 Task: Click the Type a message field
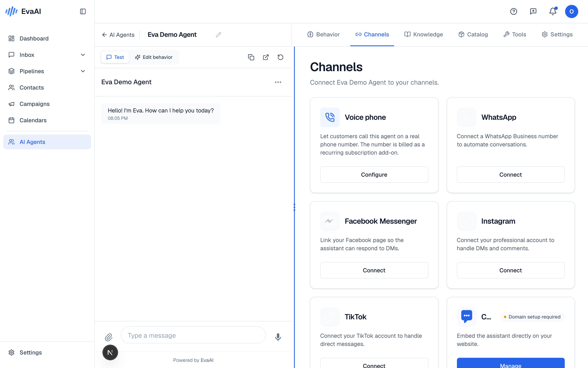pyautogui.click(x=193, y=335)
